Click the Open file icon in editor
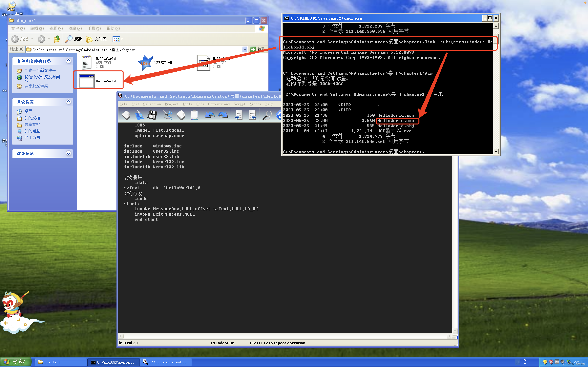This screenshot has width=588, height=367. 139,115
